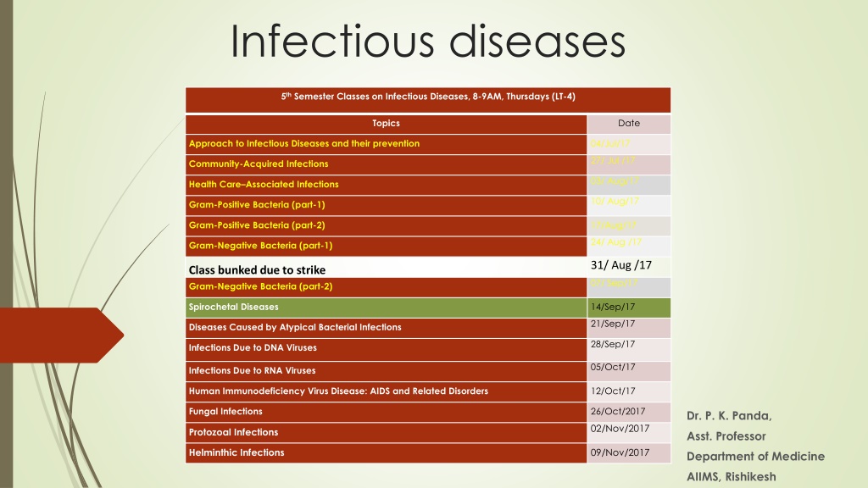This screenshot has width=868, height=488.
Task: Click the faded '10/ Aug/17' date
Action: [615, 202]
